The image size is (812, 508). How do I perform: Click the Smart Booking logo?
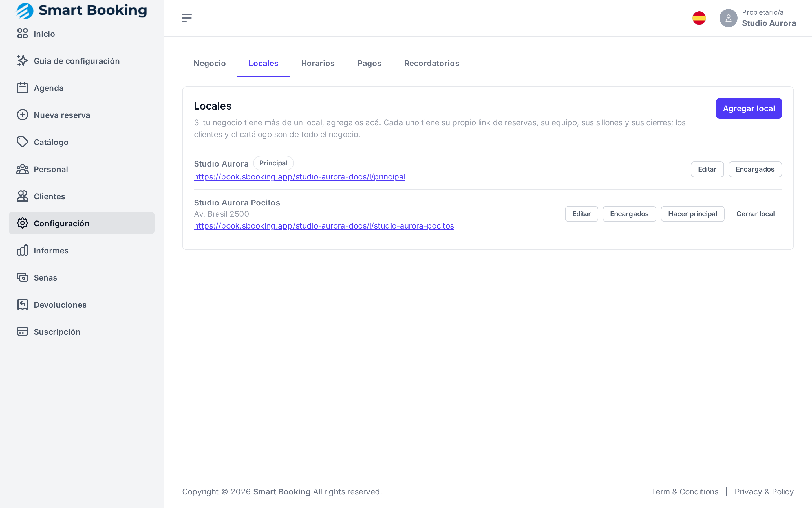(81, 11)
